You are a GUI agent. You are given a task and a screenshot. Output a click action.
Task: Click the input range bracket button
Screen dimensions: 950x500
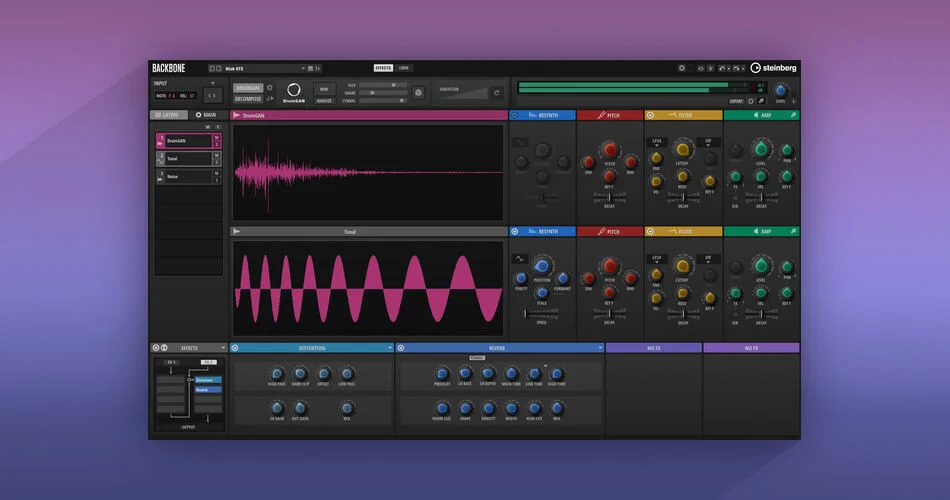point(213,96)
